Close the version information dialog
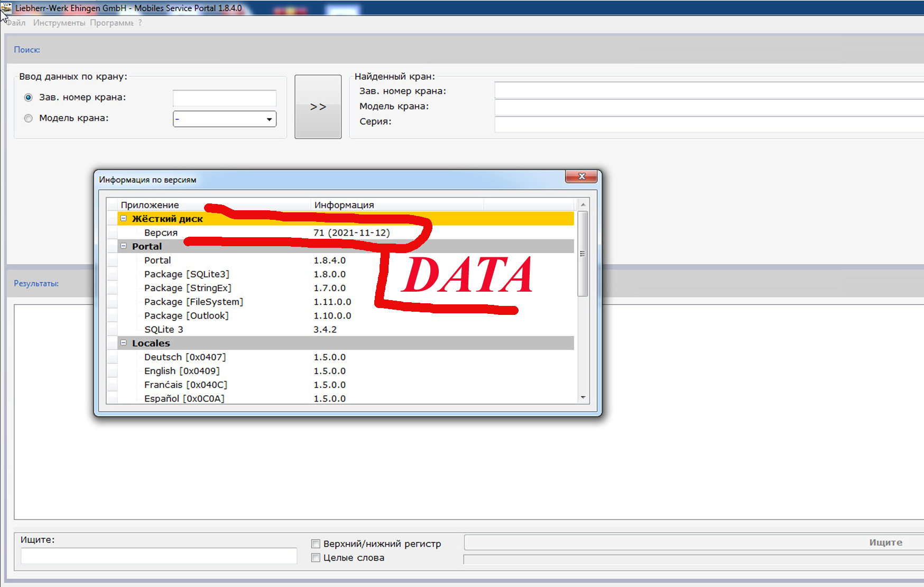Screen dimensions: 924x587 pyautogui.click(x=581, y=176)
